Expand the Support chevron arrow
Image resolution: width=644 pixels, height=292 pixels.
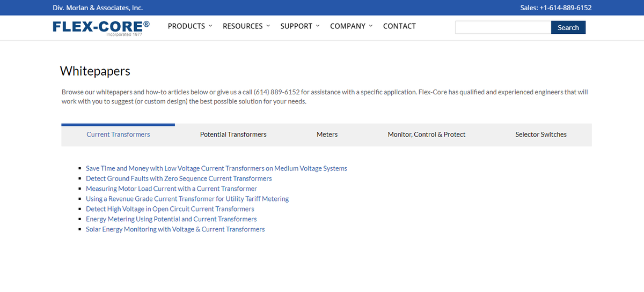[x=318, y=26]
